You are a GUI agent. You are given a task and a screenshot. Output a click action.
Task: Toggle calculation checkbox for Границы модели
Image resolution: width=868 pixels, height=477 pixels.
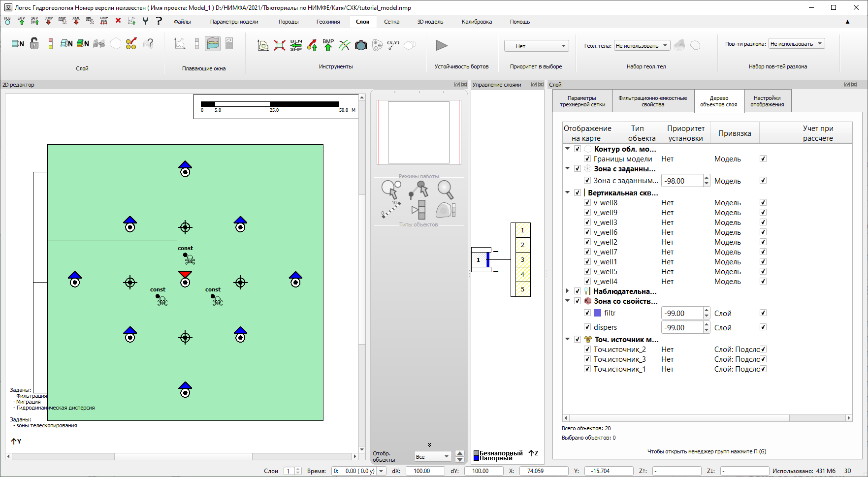[763, 159]
